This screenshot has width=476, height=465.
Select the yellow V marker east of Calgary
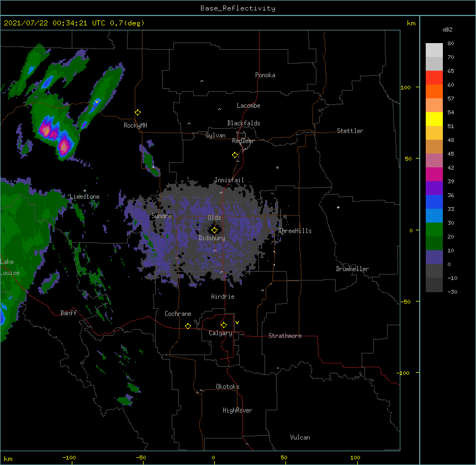[x=237, y=323]
